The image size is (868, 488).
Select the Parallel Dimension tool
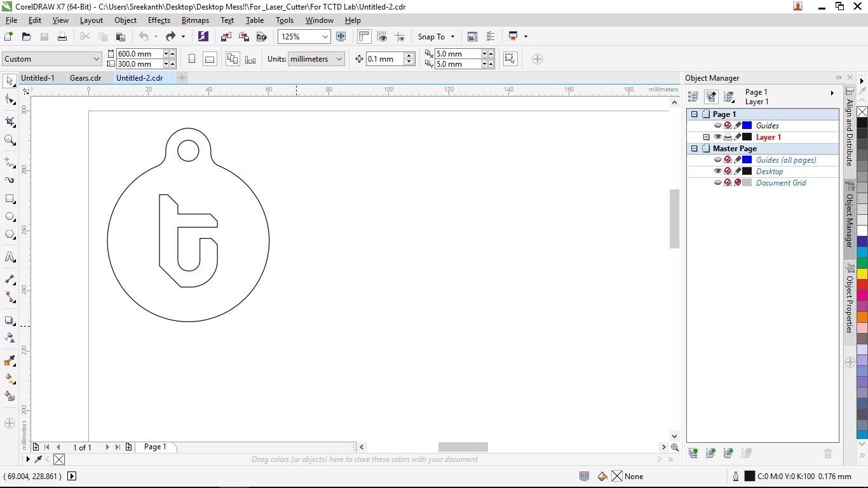point(10,279)
